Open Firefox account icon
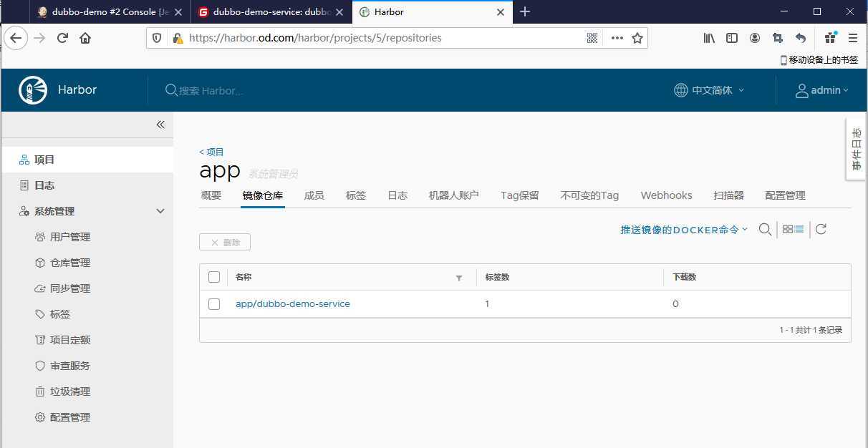Screen dimensions: 868x448 click(755, 38)
